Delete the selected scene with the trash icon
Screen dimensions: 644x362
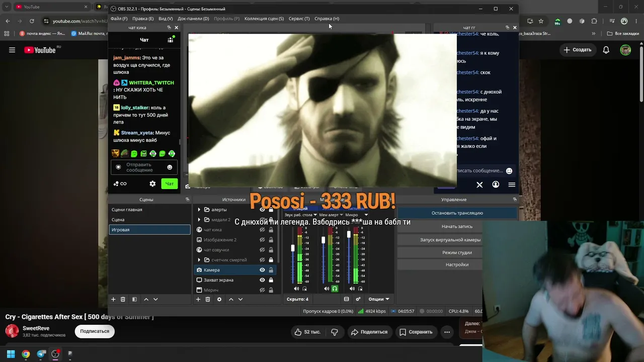[123, 299]
